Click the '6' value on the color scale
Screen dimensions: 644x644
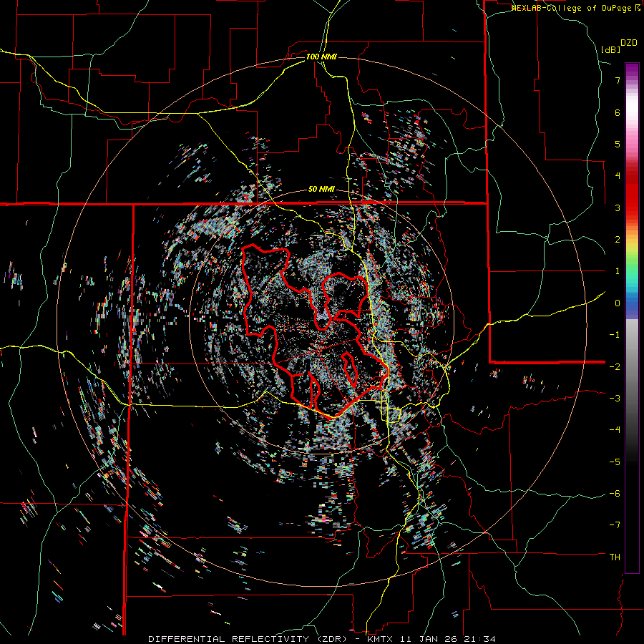pos(618,112)
